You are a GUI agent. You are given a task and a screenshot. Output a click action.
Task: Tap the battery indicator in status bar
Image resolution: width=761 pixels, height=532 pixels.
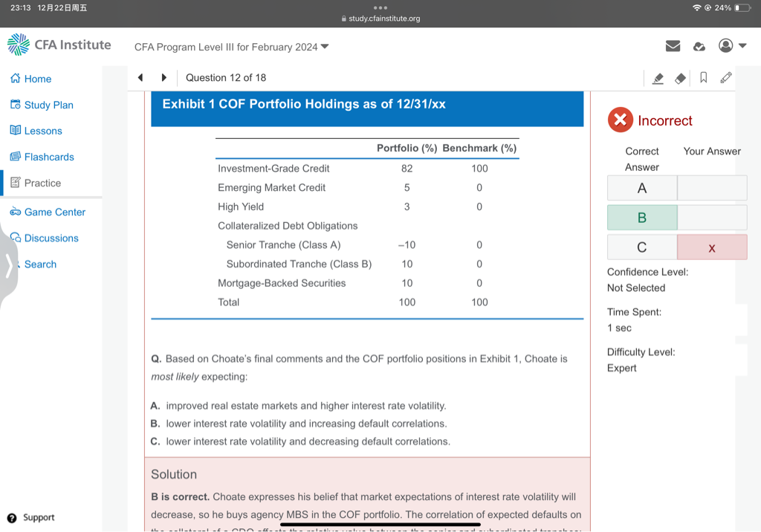[x=742, y=7]
